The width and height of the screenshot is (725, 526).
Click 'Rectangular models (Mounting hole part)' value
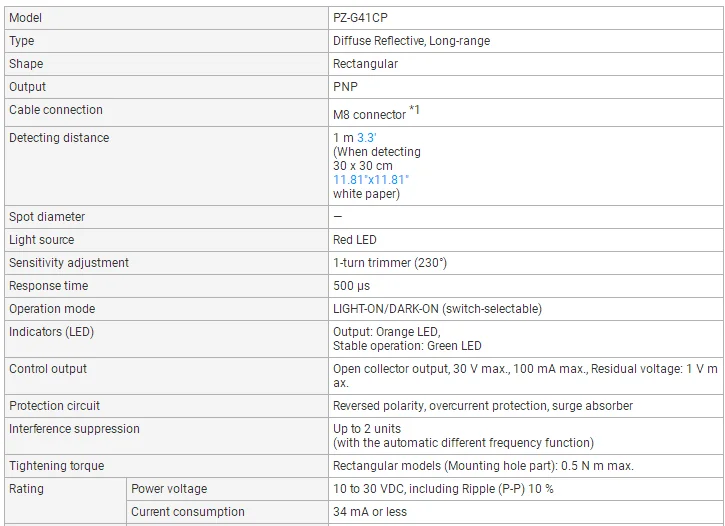point(444,466)
